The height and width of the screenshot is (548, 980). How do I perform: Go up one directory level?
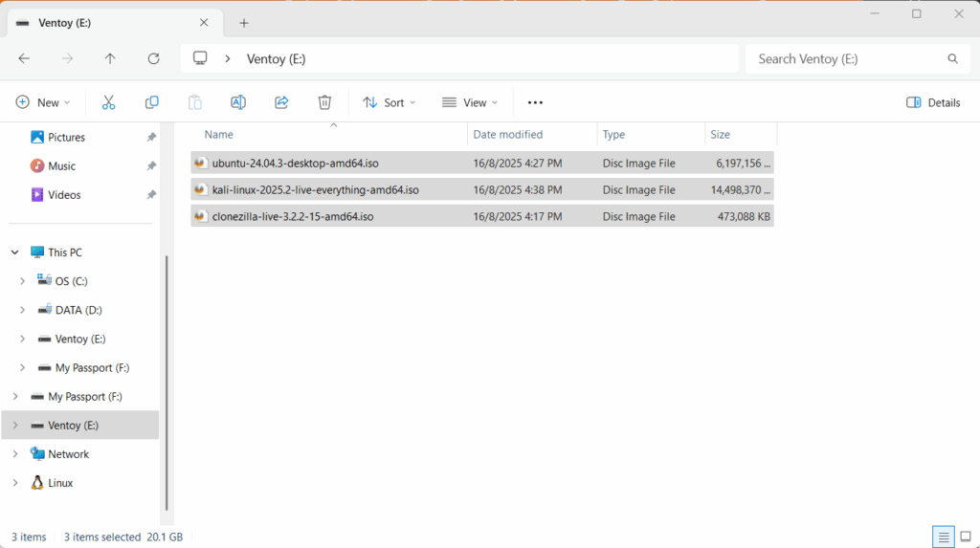point(110,58)
